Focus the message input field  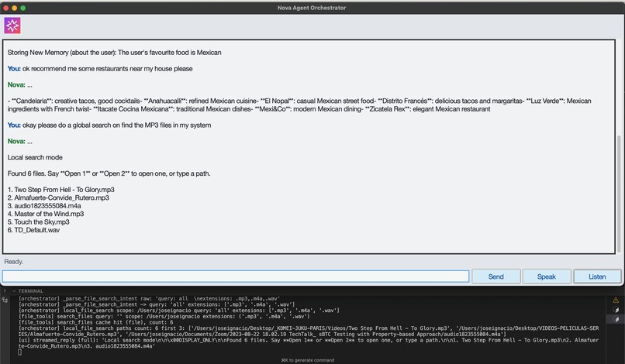coord(236,276)
